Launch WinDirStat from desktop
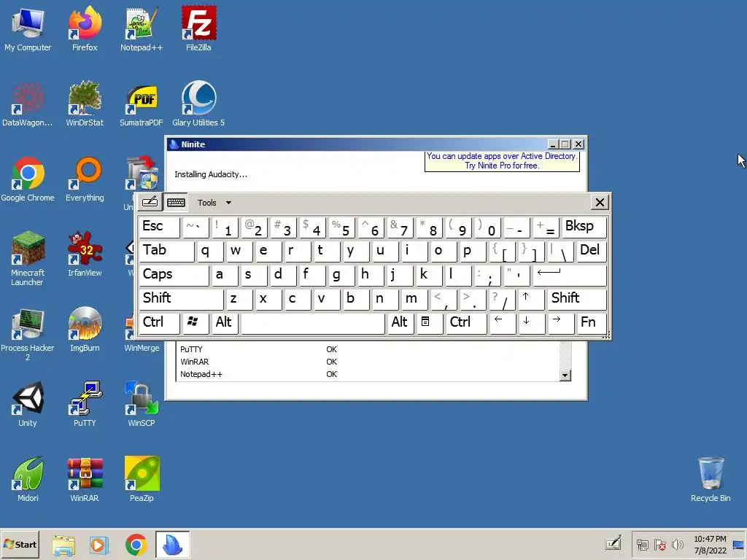Screen dimensions: 747x560 (85, 104)
